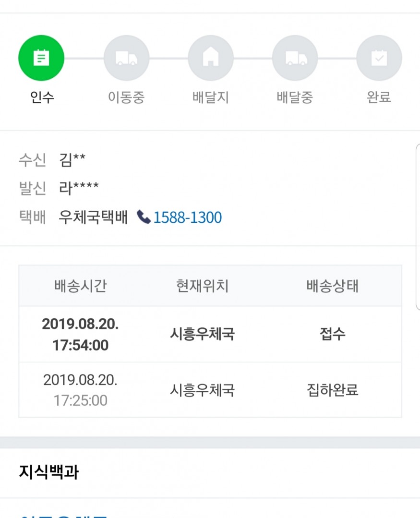Click the 집하완료 status row entry
Image resolution: width=420 pixels, height=518 pixels.
[x=333, y=390]
